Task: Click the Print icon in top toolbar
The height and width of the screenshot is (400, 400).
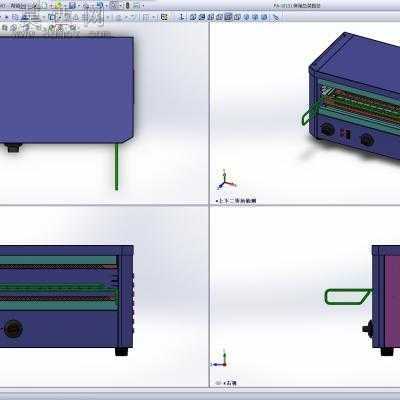Action: click(x=87, y=6)
